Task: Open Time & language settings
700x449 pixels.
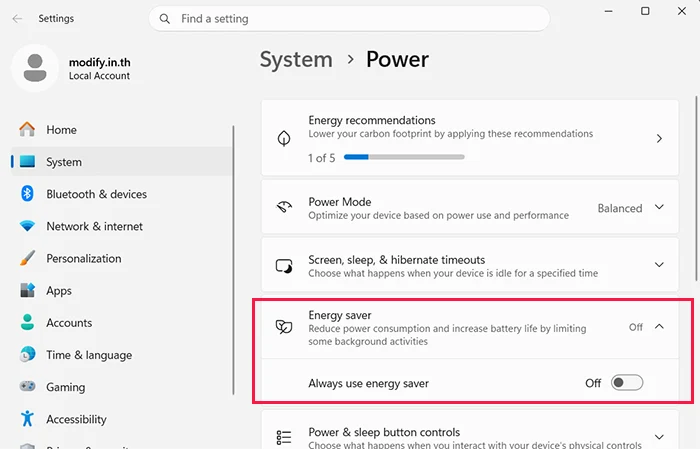Action: (121, 354)
